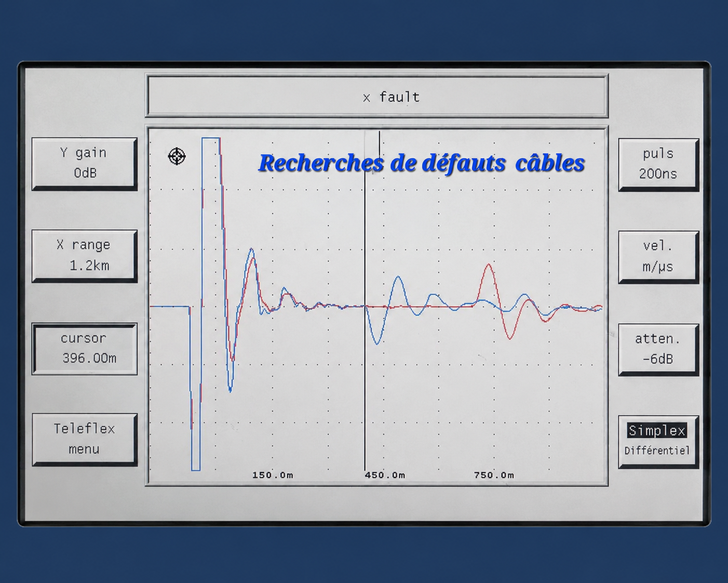
Task: Click the 150.0m axis label
Action: coord(273,475)
